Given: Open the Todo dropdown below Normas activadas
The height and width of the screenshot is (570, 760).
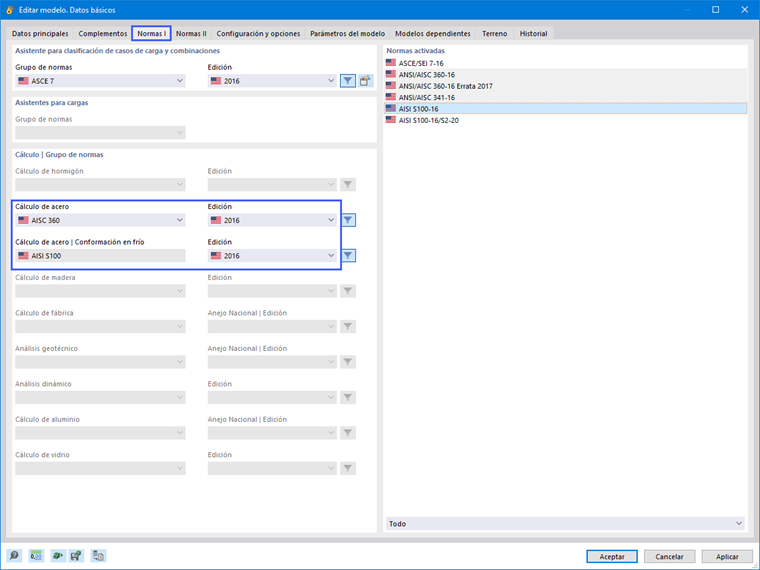Looking at the screenshot, I should pos(565,523).
